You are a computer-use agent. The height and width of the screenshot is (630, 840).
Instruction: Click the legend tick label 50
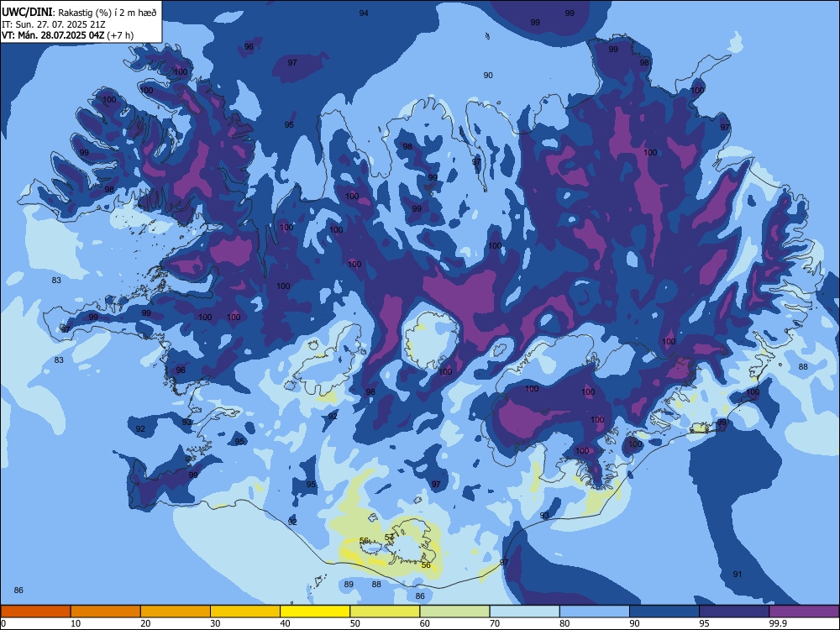[355, 623]
